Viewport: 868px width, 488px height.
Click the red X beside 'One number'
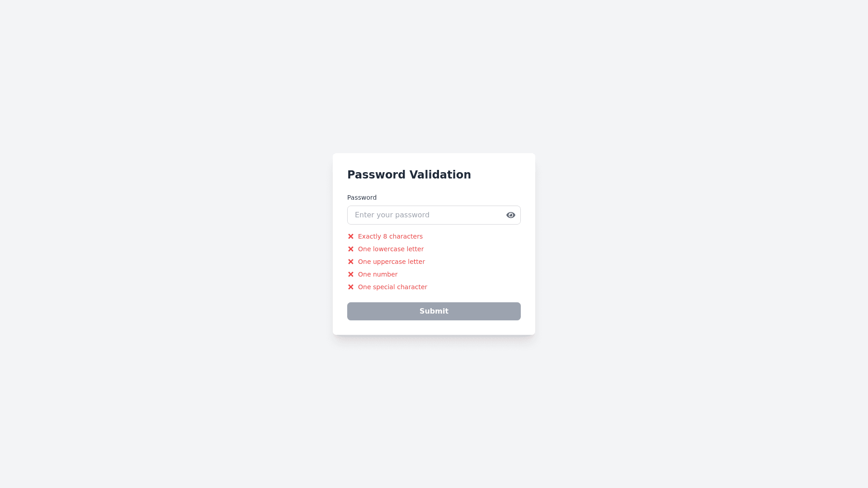point(351,274)
